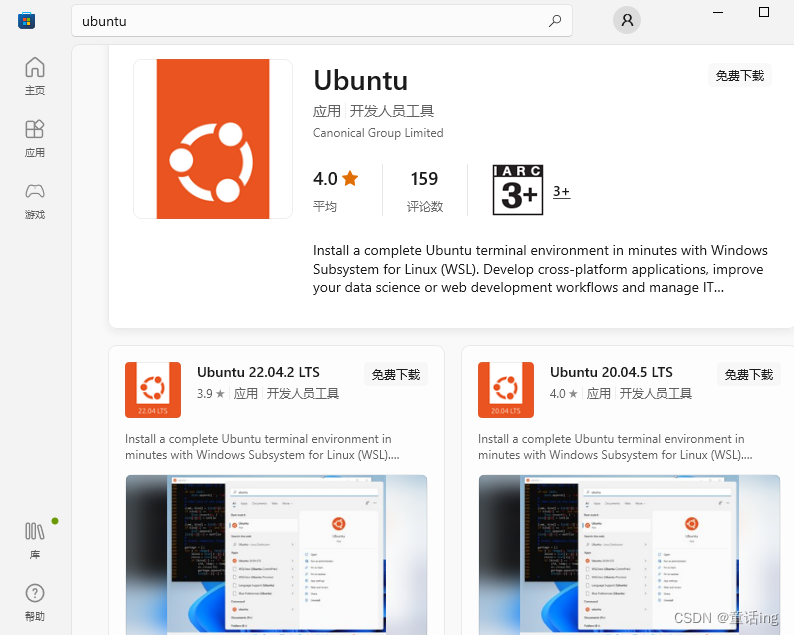
Task: Click the IARC 3+ rating badge
Action: (518, 190)
